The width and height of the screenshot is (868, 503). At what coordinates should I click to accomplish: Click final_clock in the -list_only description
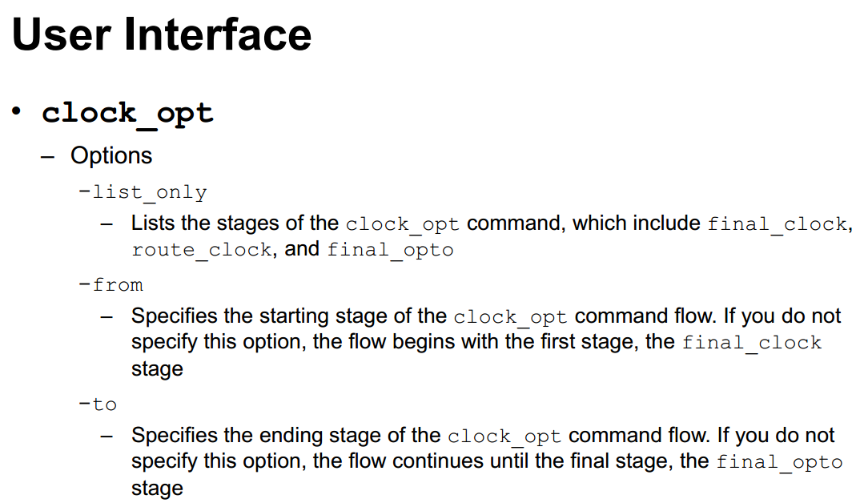[x=777, y=223]
